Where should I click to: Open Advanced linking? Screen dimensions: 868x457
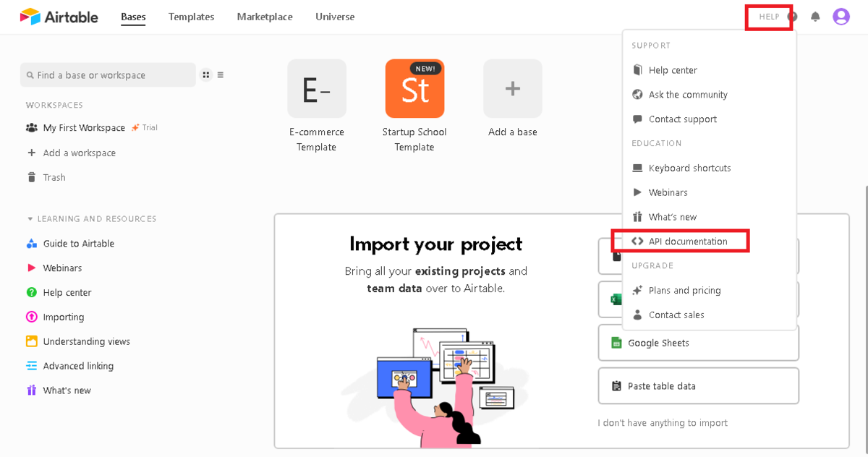78,366
